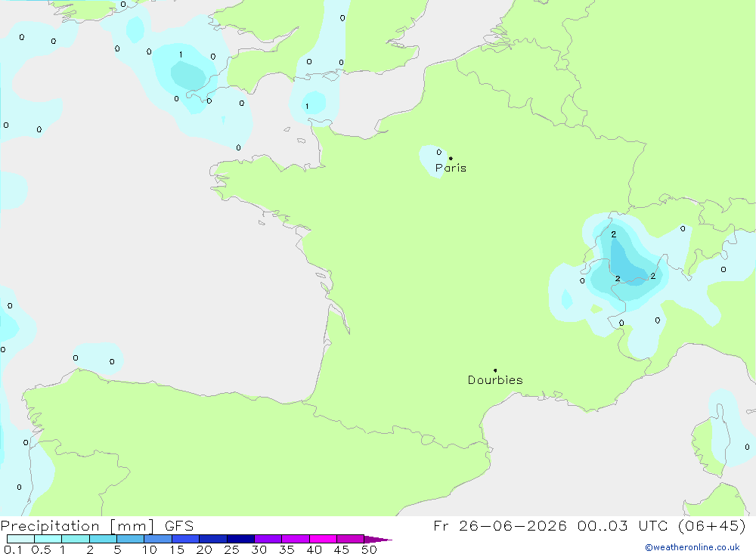The image size is (756, 554).
Task: Click the 25 legend tick label
Action: (232, 549)
